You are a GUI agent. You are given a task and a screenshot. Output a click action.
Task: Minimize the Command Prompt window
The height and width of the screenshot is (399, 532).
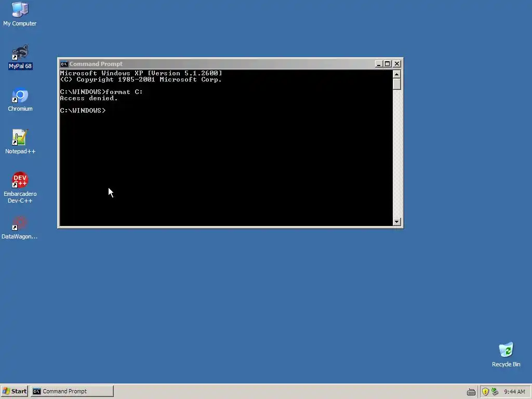[379, 64]
